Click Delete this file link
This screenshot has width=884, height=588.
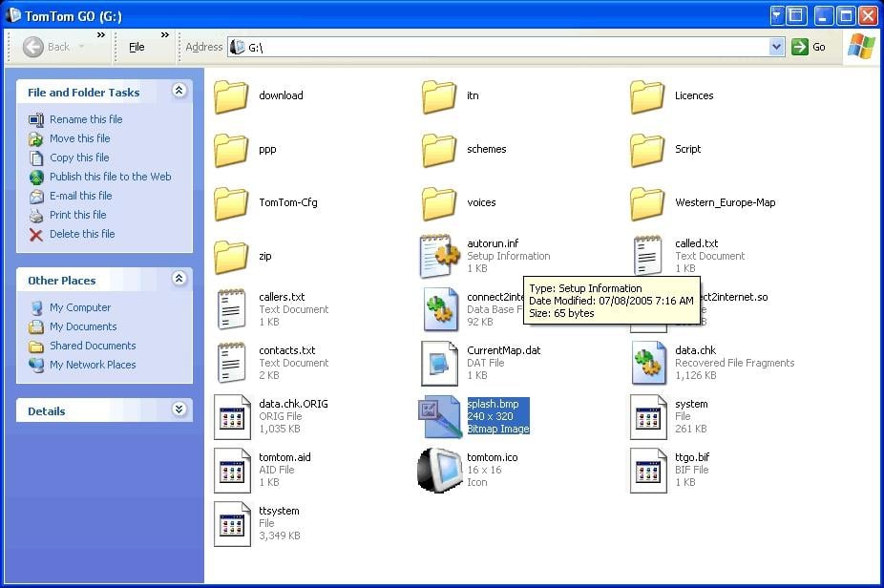(x=82, y=234)
